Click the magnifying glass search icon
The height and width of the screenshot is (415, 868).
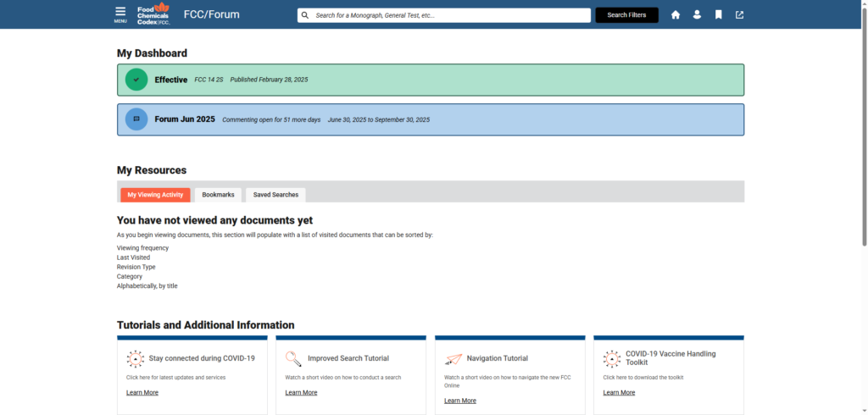click(x=305, y=15)
